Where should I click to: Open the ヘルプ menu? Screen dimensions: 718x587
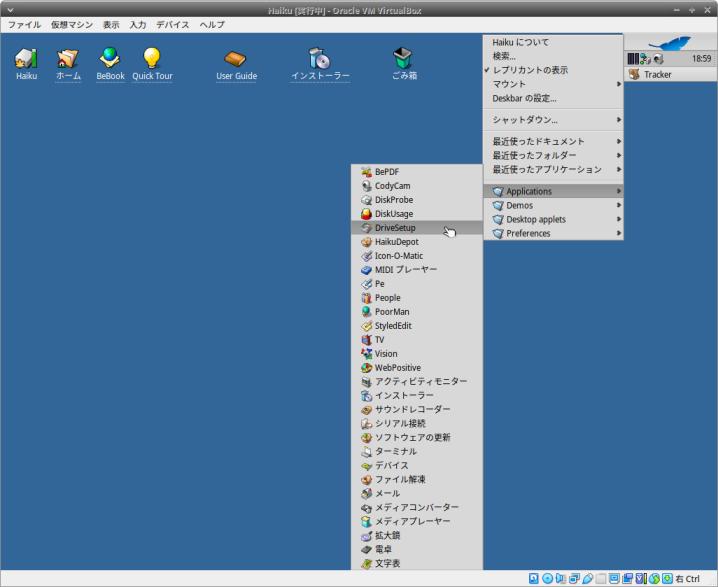[212, 25]
